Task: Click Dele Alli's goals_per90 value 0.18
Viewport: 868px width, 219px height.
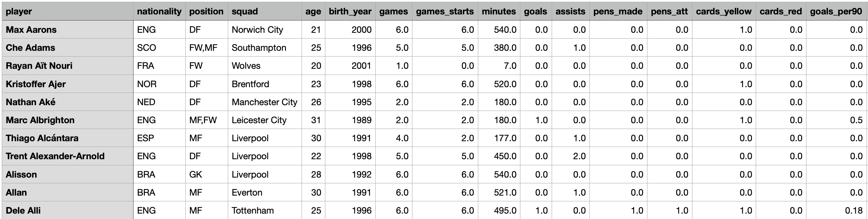Action: pos(836,210)
